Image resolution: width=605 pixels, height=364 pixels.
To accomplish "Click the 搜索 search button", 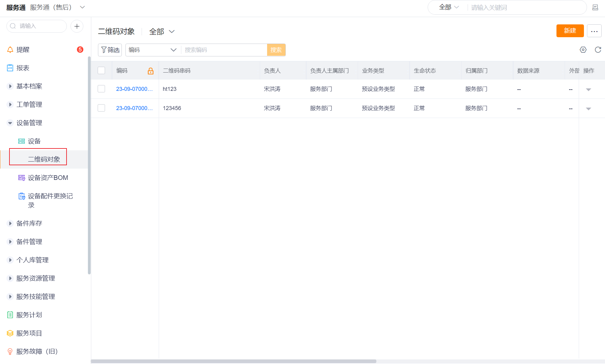I will pos(276,50).
